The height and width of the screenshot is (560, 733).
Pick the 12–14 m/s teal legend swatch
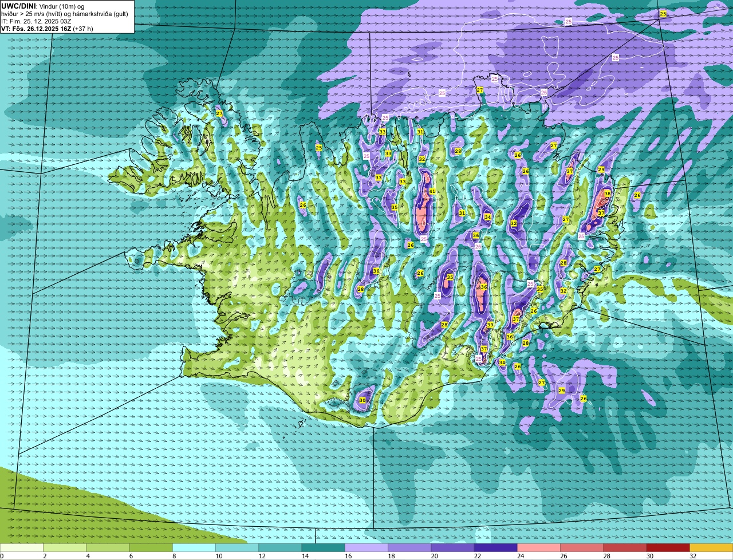(280, 548)
